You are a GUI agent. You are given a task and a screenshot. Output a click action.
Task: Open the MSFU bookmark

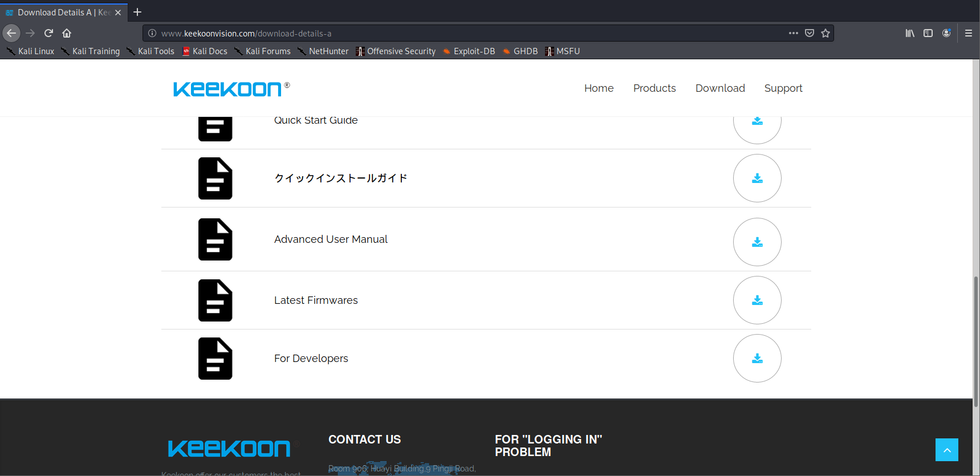click(562, 51)
